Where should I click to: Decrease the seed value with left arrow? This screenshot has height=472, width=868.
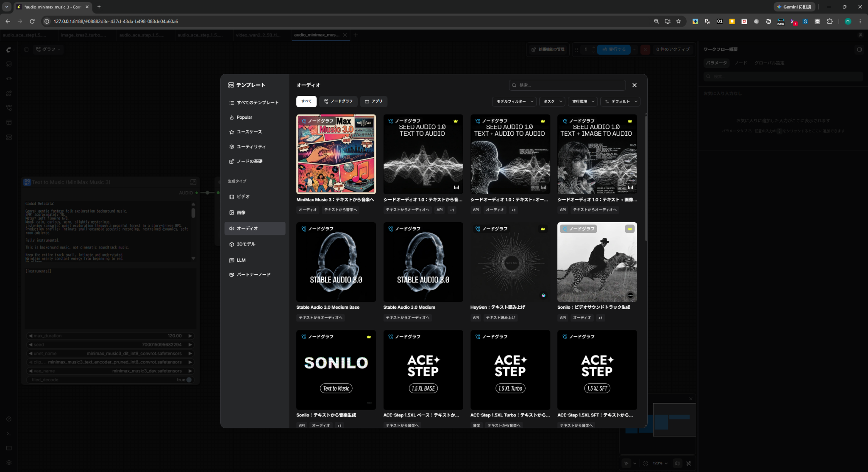[x=31, y=345]
